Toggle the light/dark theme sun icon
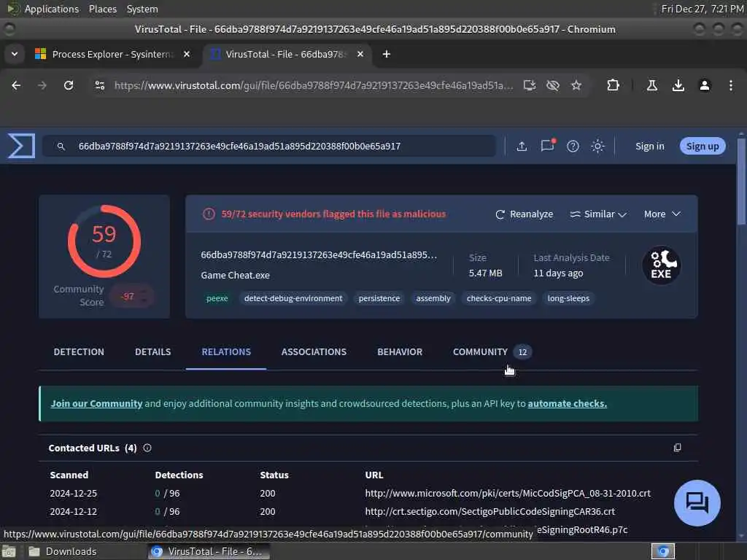 pyautogui.click(x=597, y=146)
